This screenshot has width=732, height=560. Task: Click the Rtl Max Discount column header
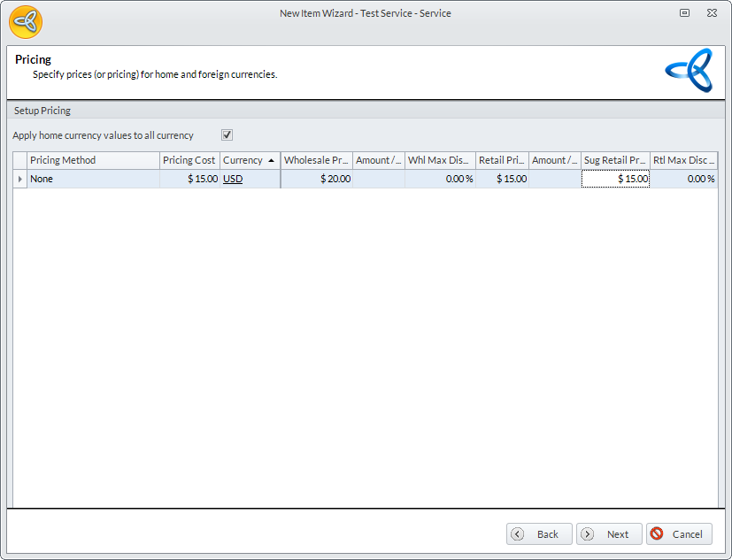pos(683,160)
